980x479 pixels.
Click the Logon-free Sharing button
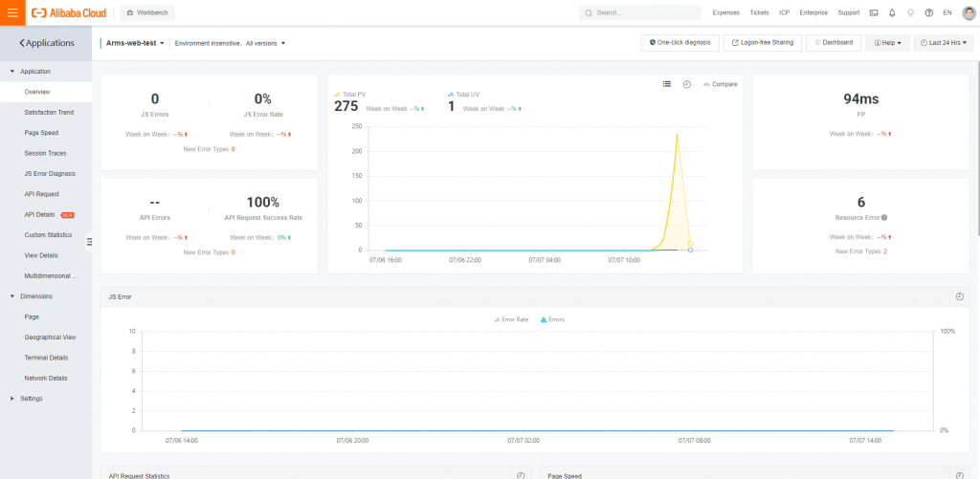763,42
